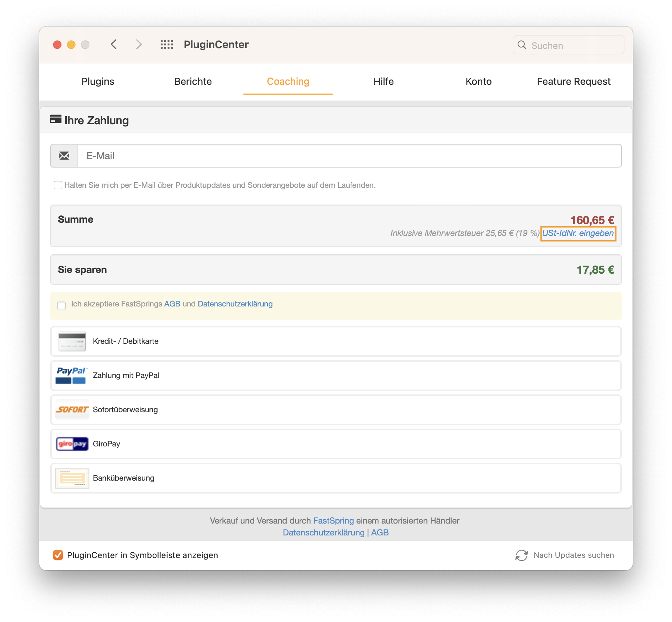Click the credit card icon by Ihre Zahlung
The width and height of the screenshot is (672, 622).
pos(56,120)
